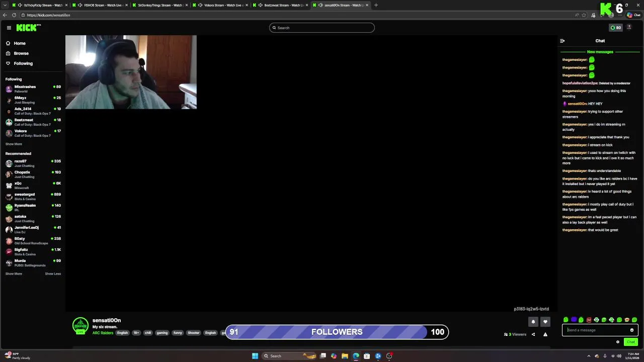Click the Favorites star in address bar
Screen dimensions: 644x362
coord(584,15)
